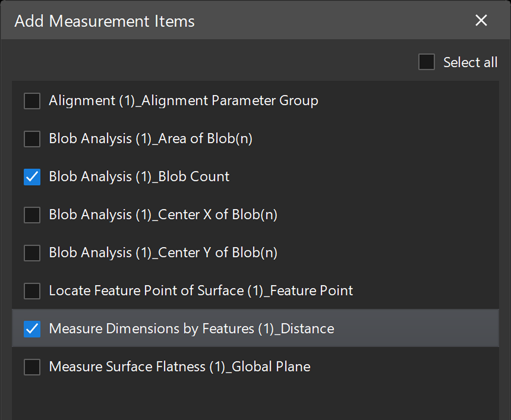The image size is (511, 420).
Task: Enable Locate Feature Point of Surface item
Action: pos(32,291)
